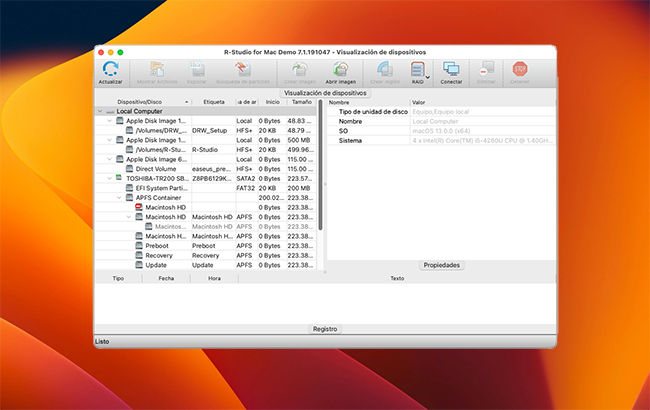Click the Hora log column header
The image size is (650, 410).
coord(214,278)
